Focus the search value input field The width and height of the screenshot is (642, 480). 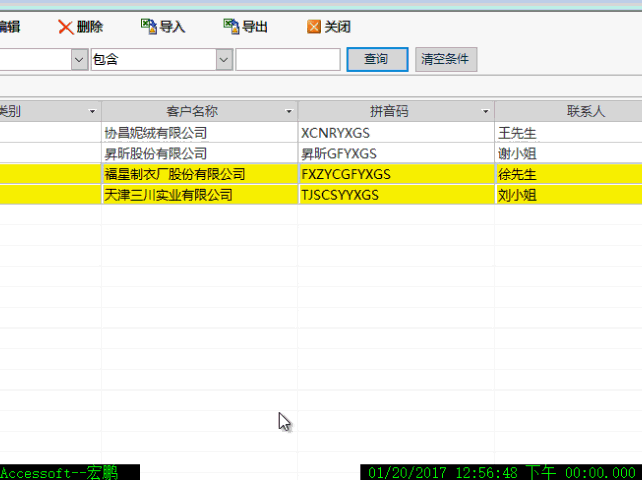288,60
